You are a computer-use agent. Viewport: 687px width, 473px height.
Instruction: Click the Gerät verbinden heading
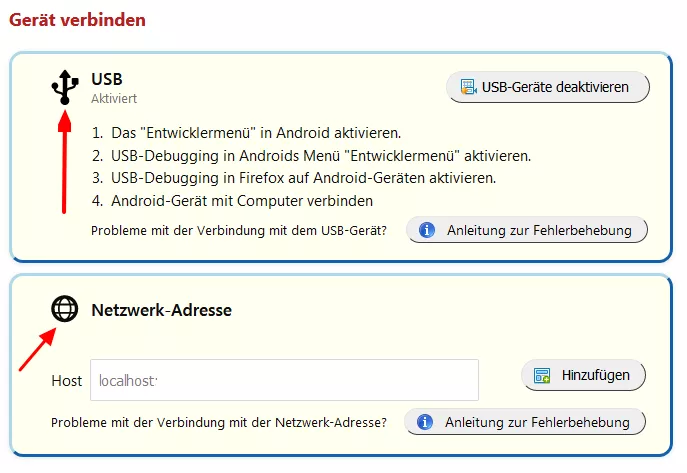point(77,19)
